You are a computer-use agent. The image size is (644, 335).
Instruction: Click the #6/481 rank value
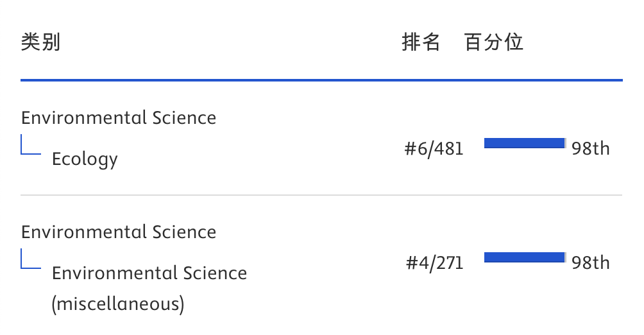[x=434, y=148]
